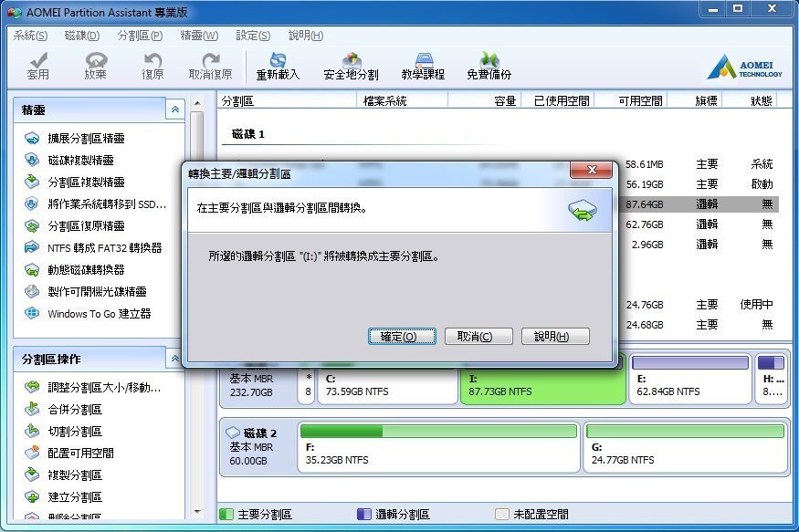Select 磁碟 2 disk header
This screenshot has width=799, height=532.
tap(258, 446)
